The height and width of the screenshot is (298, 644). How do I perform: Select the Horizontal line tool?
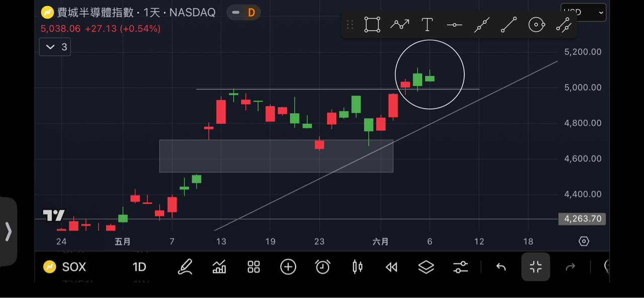454,25
